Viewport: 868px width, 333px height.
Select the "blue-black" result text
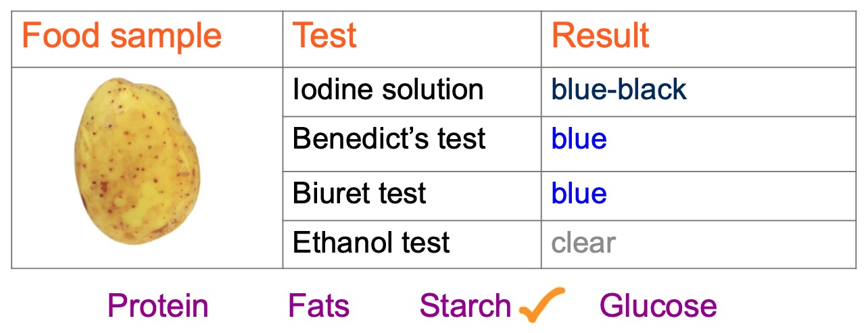(x=619, y=90)
